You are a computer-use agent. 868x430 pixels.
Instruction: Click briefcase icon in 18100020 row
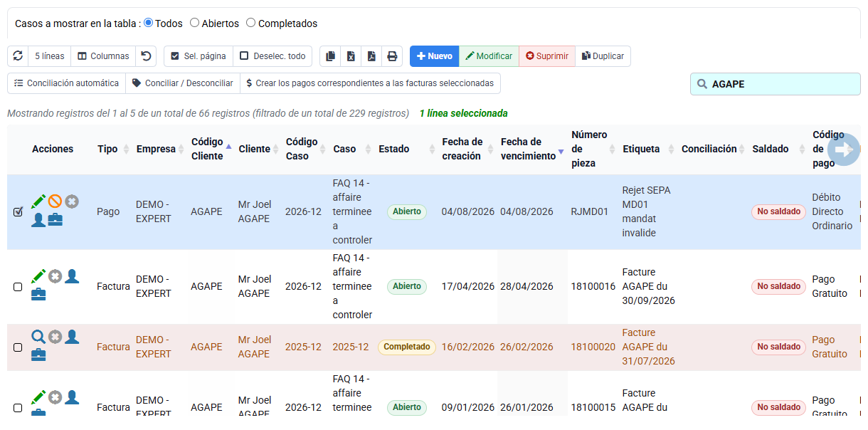click(x=38, y=355)
